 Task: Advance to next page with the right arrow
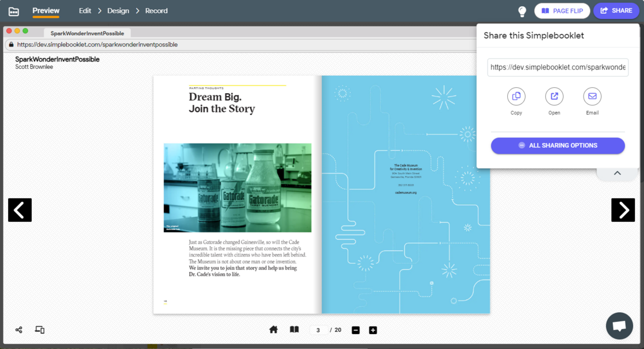623,210
